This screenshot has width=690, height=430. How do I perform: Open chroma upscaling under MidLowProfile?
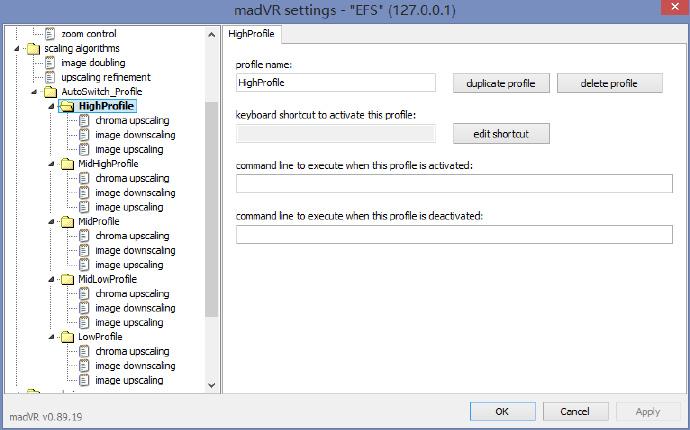[x=133, y=294]
